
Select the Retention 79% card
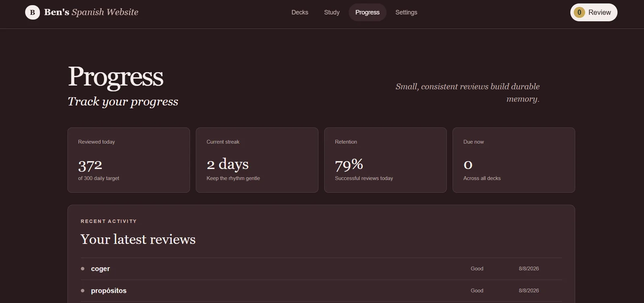pyautogui.click(x=386, y=160)
